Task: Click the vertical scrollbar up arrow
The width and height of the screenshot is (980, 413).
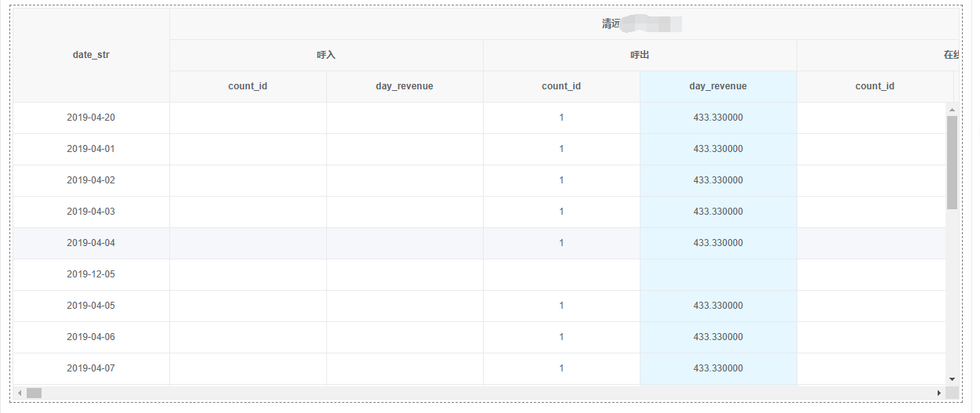Action: pos(952,109)
